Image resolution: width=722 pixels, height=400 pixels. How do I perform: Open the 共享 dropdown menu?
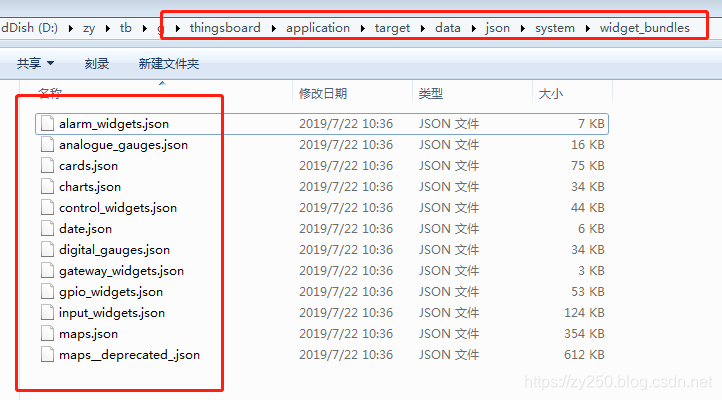point(35,64)
